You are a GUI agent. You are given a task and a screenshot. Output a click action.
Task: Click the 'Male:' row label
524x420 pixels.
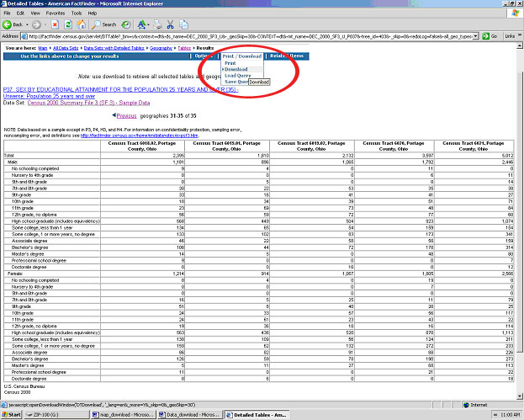[13, 162]
